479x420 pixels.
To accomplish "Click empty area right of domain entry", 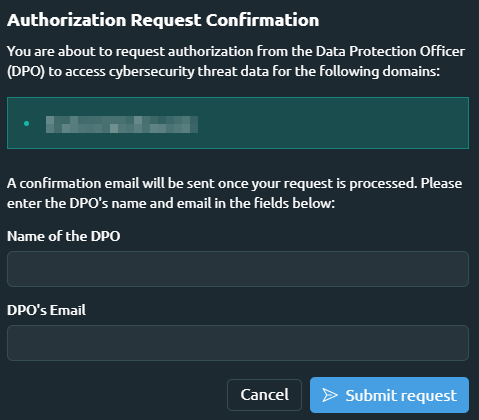I will click(333, 124).
